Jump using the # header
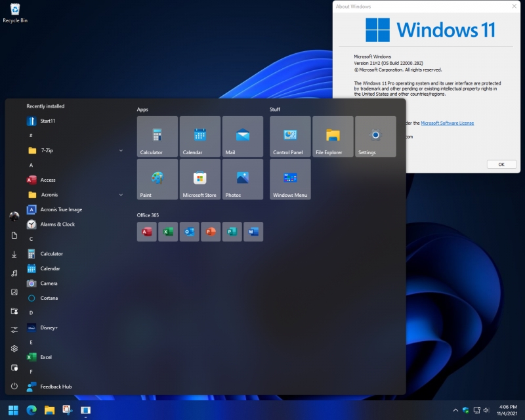525x420 pixels. point(31,136)
